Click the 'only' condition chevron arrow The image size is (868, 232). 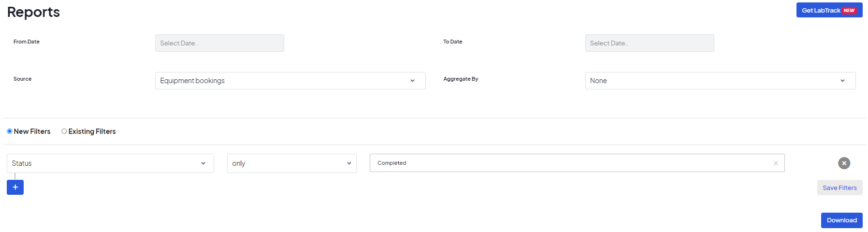click(349, 163)
